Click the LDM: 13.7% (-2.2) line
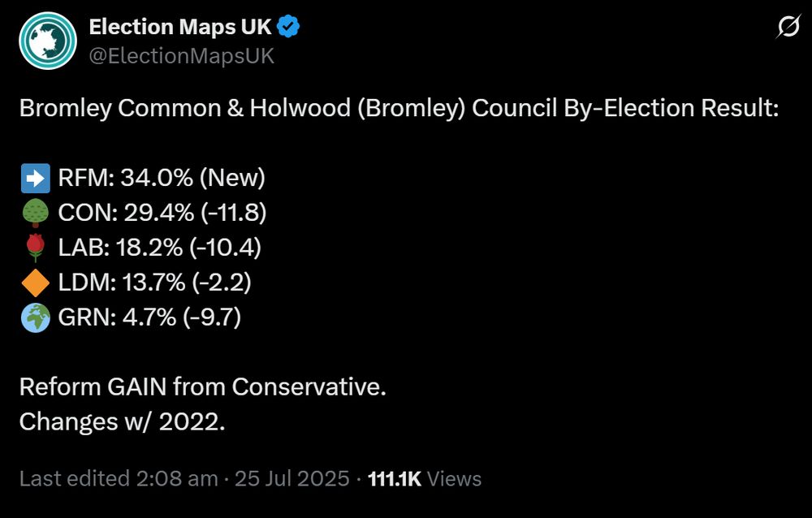The width and height of the screenshot is (812, 518). tap(154, 283)
